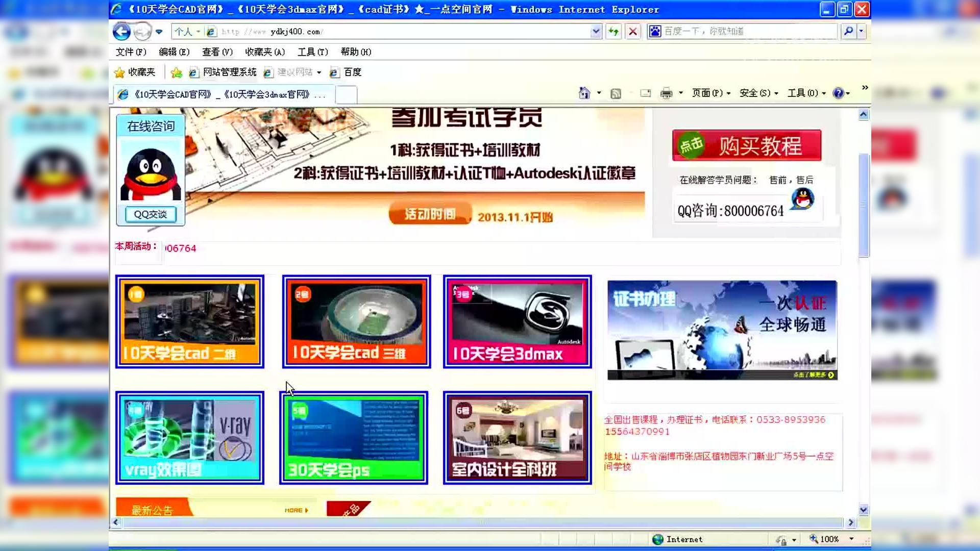This screenshot has height=551, width=980.
Task: Click the IE Back navigation arrow
Action: [121, 32]
